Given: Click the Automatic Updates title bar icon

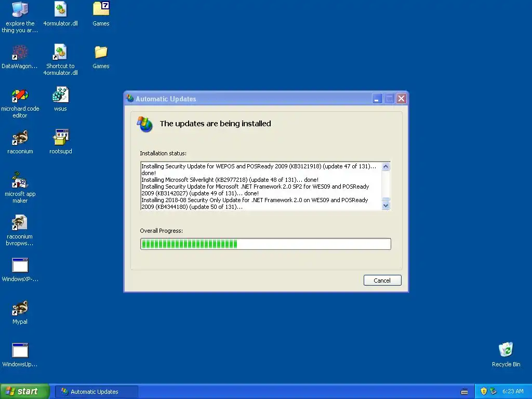Looking at the screenshot, I should point(130,99).
